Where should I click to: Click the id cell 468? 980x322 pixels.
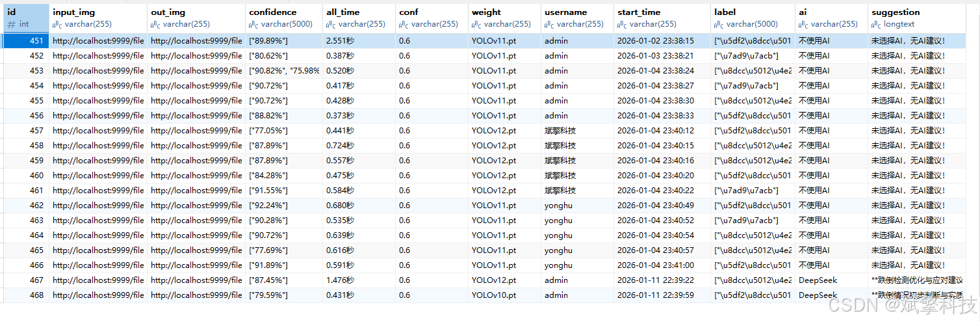pyautogui.click(x=26, y=295)
